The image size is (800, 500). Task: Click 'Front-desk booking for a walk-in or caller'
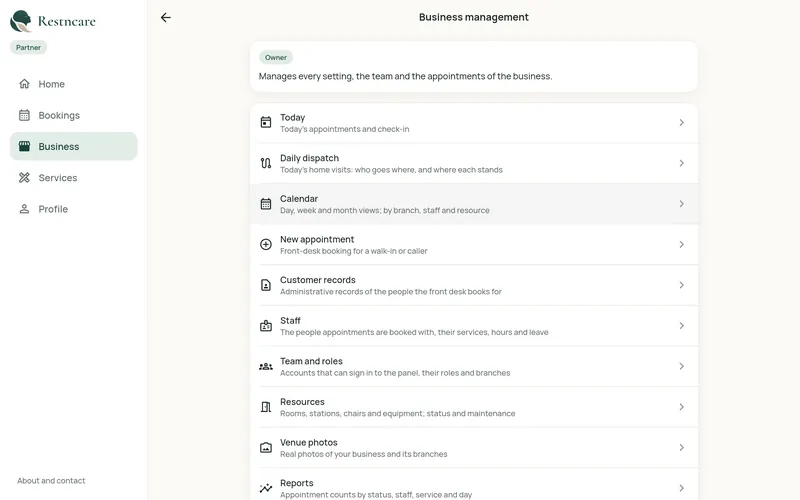tap(354, 251)
